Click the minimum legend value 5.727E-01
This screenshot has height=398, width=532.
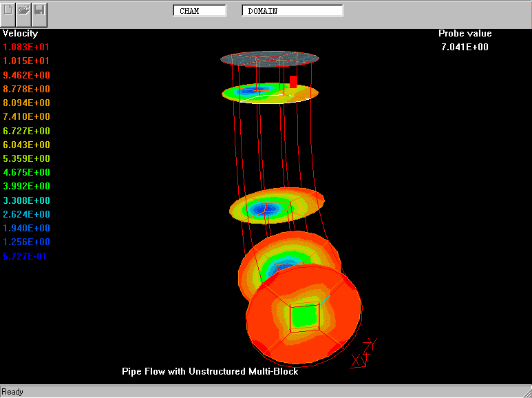click(26, 256)
